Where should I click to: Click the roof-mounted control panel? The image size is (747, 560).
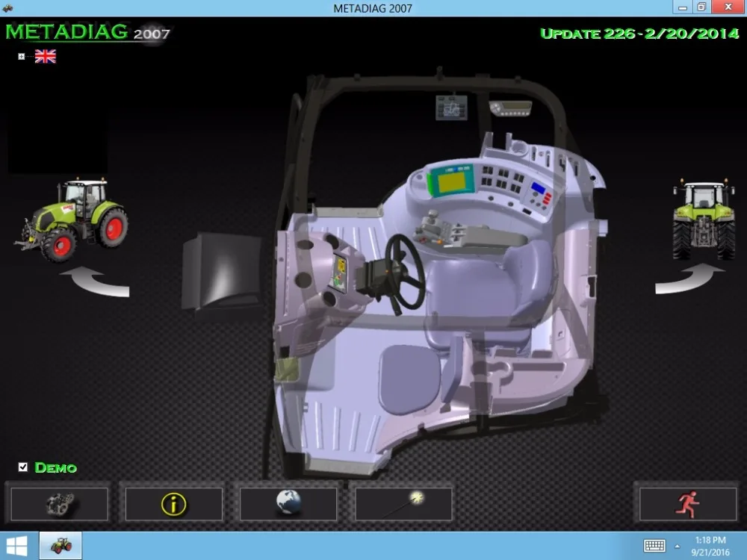point(451,108)
